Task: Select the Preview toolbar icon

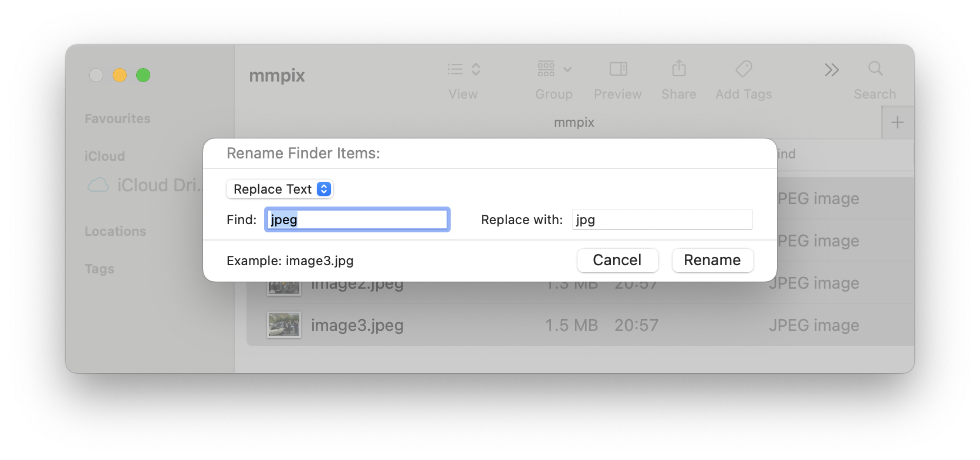Action: coord(617,69)
